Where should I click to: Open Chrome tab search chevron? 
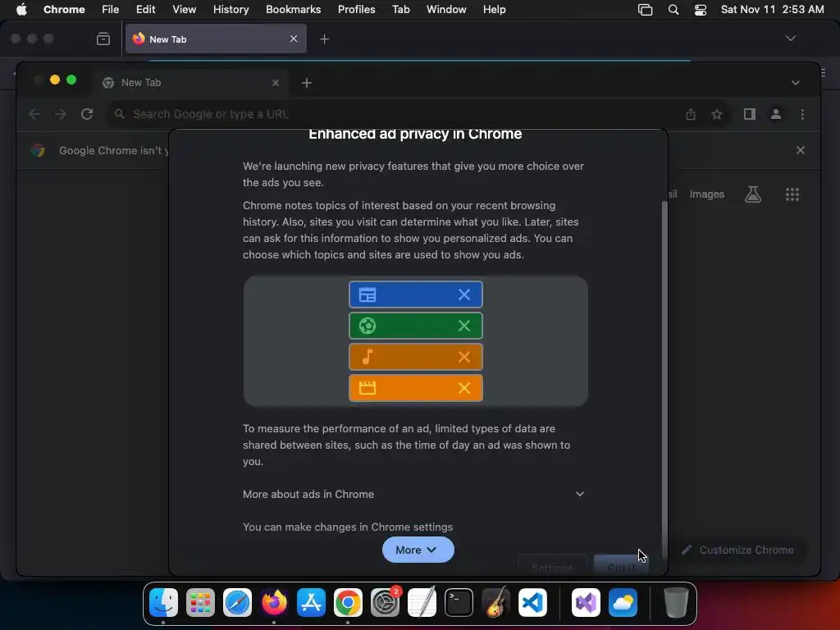(x=796, y=83)
